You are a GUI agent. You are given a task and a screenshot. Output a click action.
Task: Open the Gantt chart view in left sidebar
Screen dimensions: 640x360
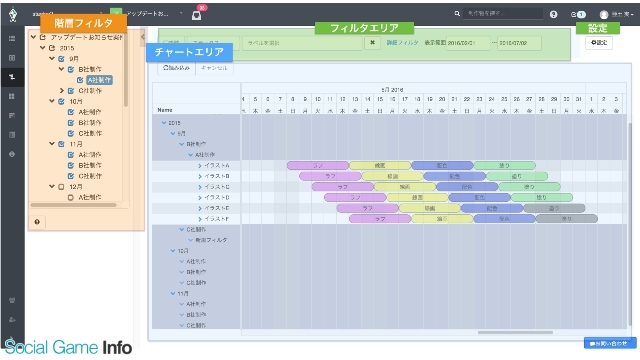click(12, 77)
